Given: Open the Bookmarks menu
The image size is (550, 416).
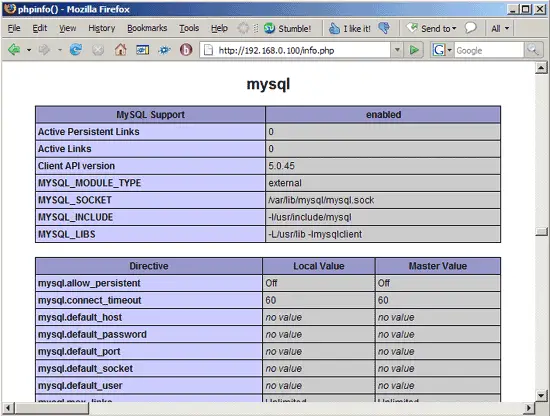Looking at the screenshot, I should click(x=147, y=28).
